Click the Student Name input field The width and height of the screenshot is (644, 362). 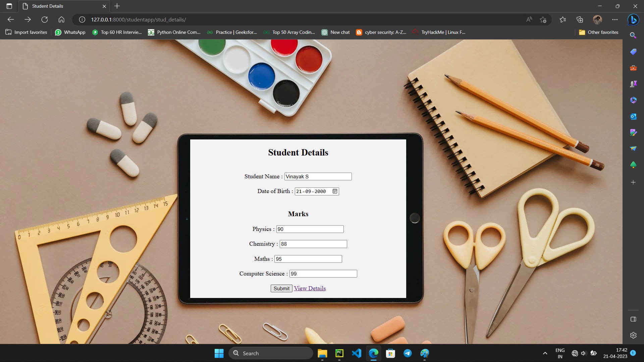click(x=318, y=177)
